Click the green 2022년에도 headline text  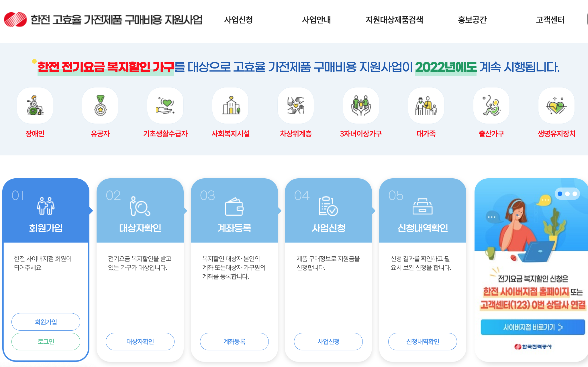point(446,67)
